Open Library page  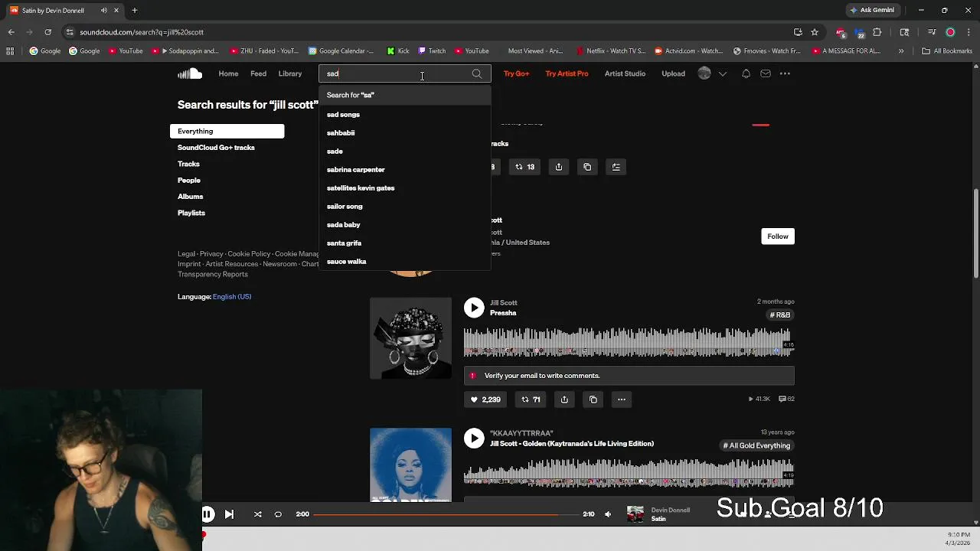coord(290,73)
